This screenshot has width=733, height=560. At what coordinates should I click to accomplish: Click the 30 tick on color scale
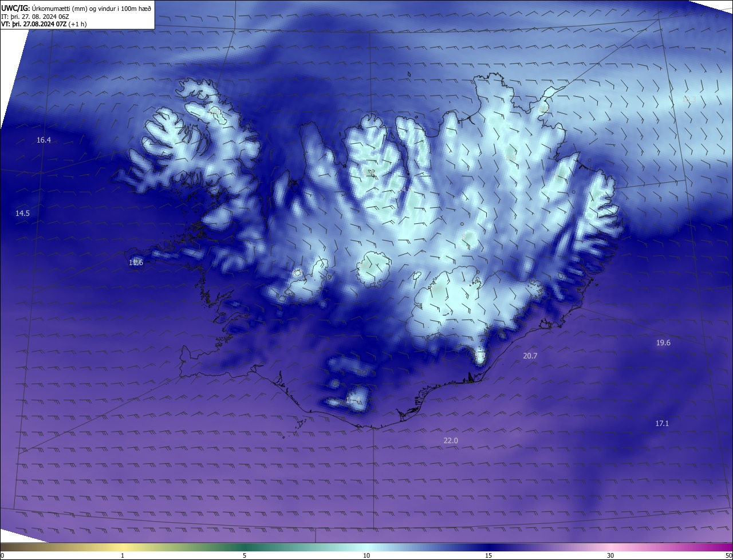point(610,555)
